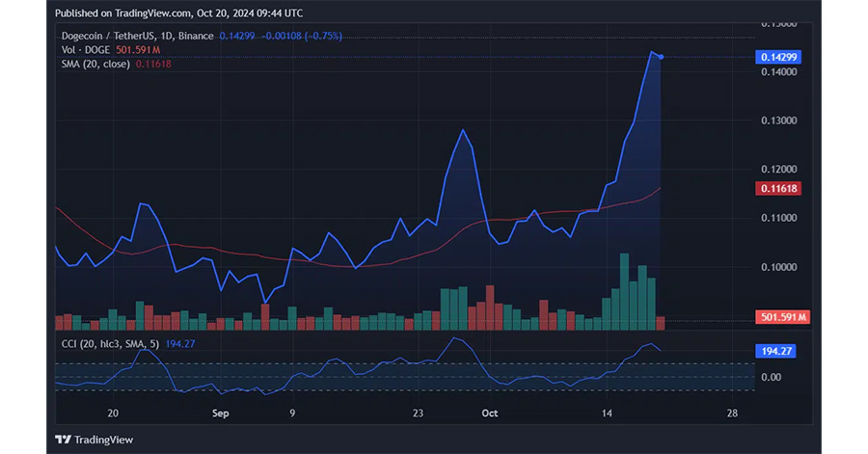The width and height of the screenshot is (868, 454).
Task: Click the 14 date axis label
Action: click(607, 414)
